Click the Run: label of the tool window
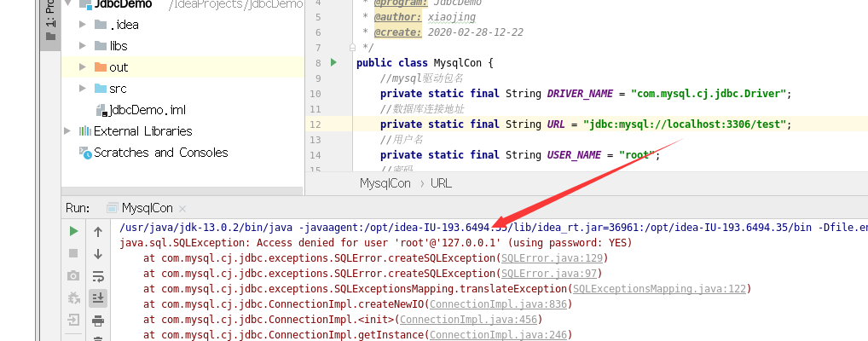This screenshot has height=341, width=868. (78, 208)
